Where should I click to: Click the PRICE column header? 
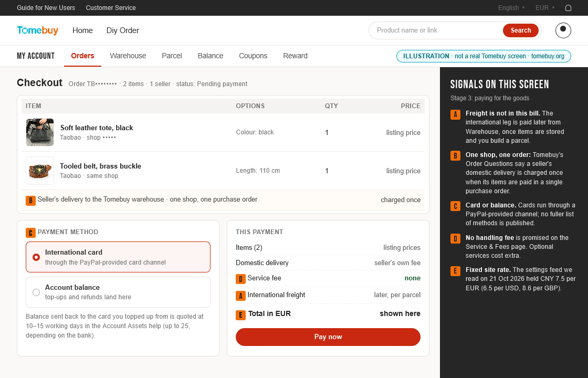(x=411, y=106)
